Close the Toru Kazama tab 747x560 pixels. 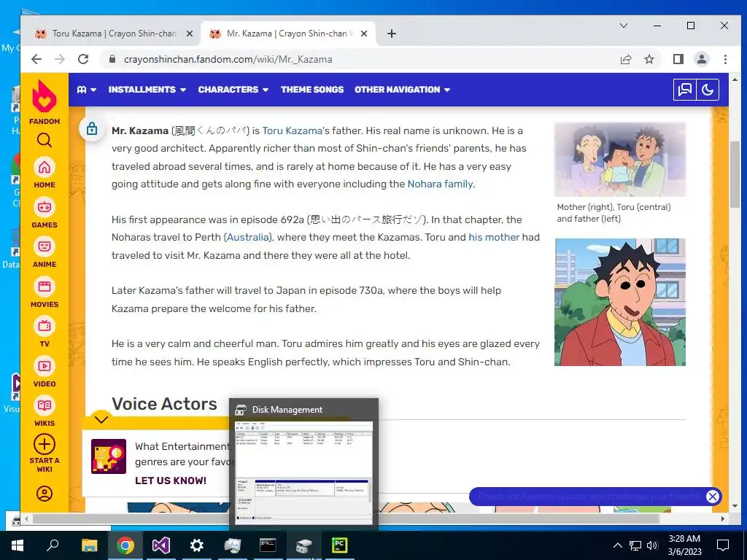click(x=189, y=34)
